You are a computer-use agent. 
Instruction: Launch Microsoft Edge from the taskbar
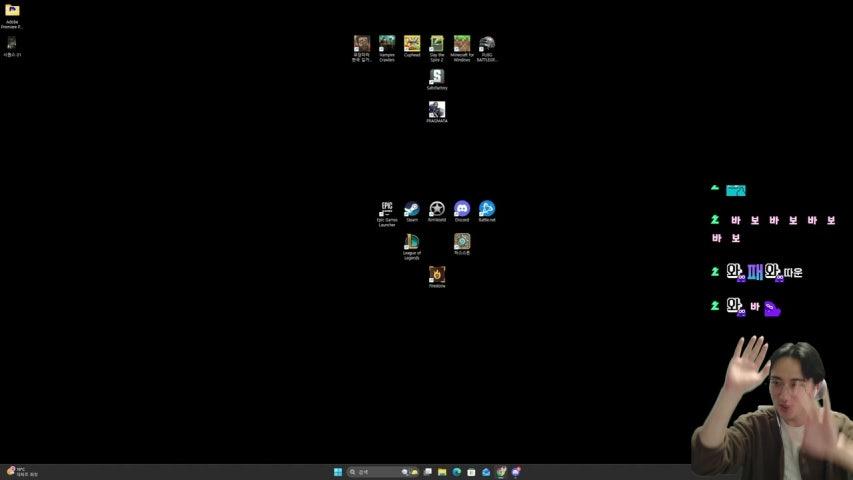(457, 472)
